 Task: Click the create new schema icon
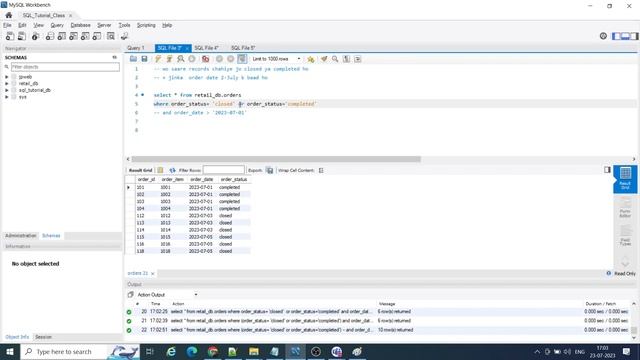(49, 36)
